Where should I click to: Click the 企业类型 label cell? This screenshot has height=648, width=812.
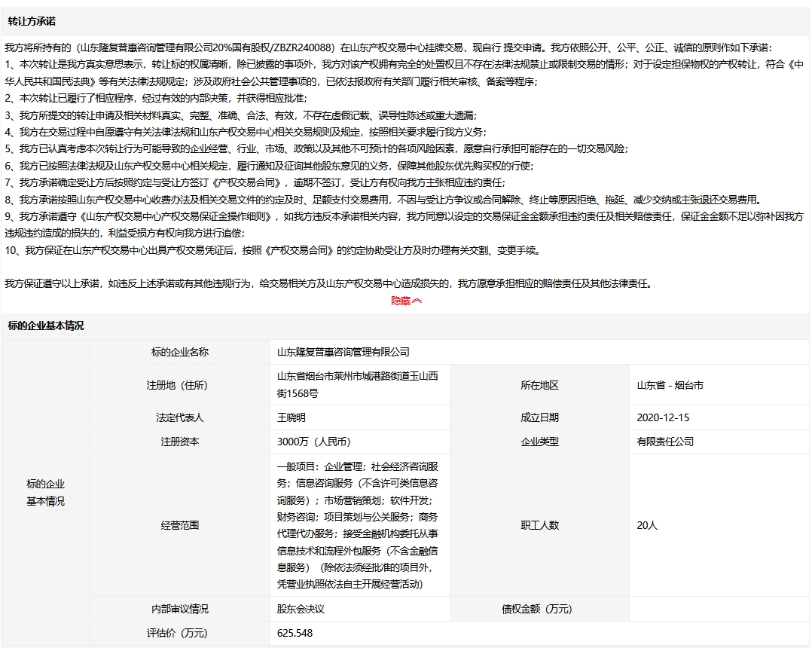(539, 442)
